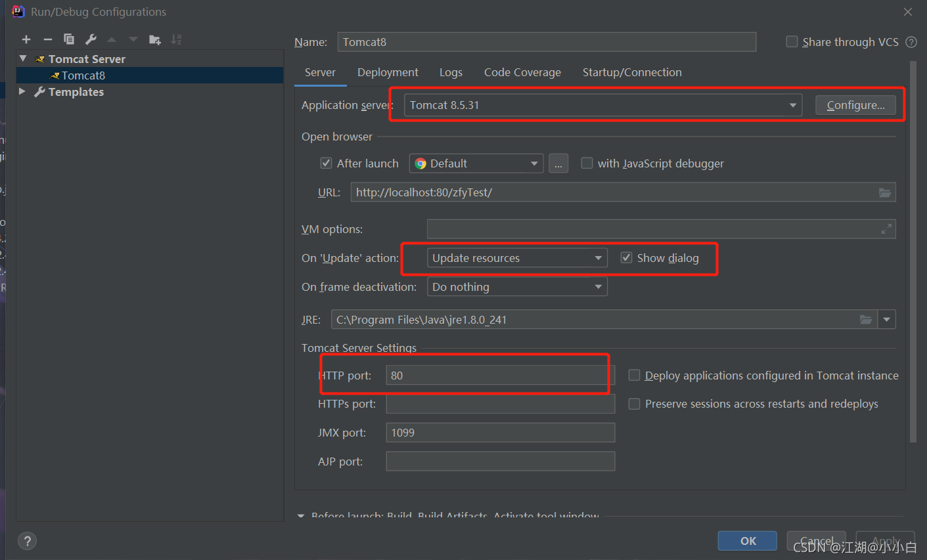Open the wrench edit-defaults icon in toolbar
The height and width of the screenshot is (560, 927).
pyautogui.click(x=91, y=39)
